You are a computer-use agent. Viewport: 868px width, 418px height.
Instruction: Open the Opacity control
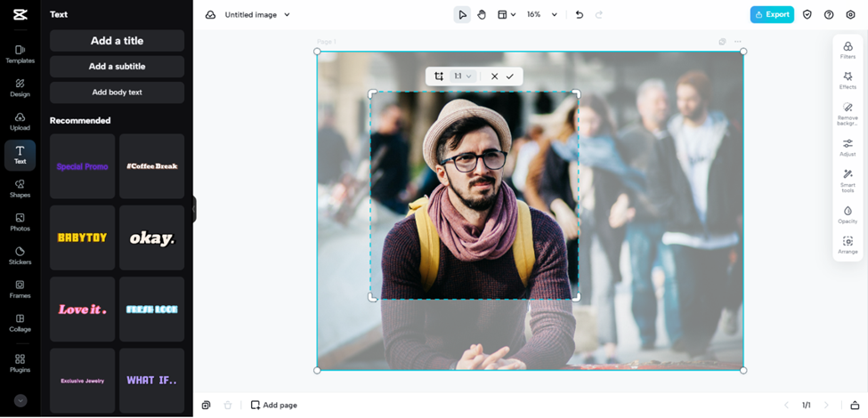848,214
